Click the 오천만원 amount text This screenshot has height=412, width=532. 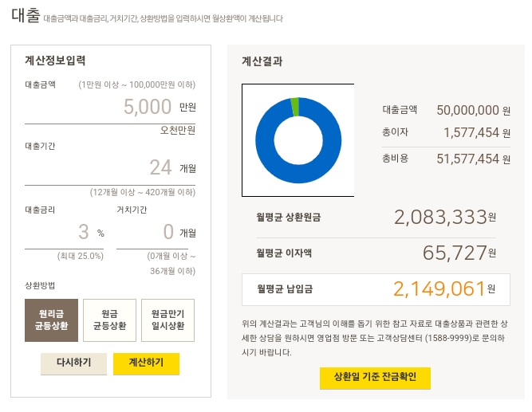[x=177, y=130]
